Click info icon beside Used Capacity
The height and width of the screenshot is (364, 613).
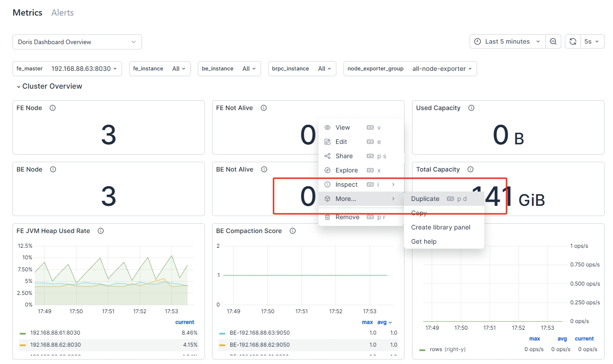471,108
